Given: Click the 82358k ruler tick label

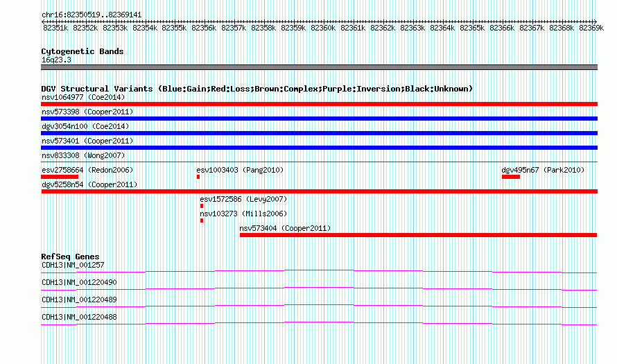Looking at the screenshot, I should [263, 28].
